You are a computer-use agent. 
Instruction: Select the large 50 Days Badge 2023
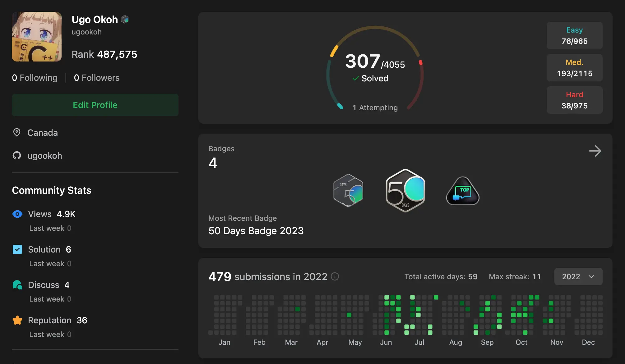coord(405,190)
